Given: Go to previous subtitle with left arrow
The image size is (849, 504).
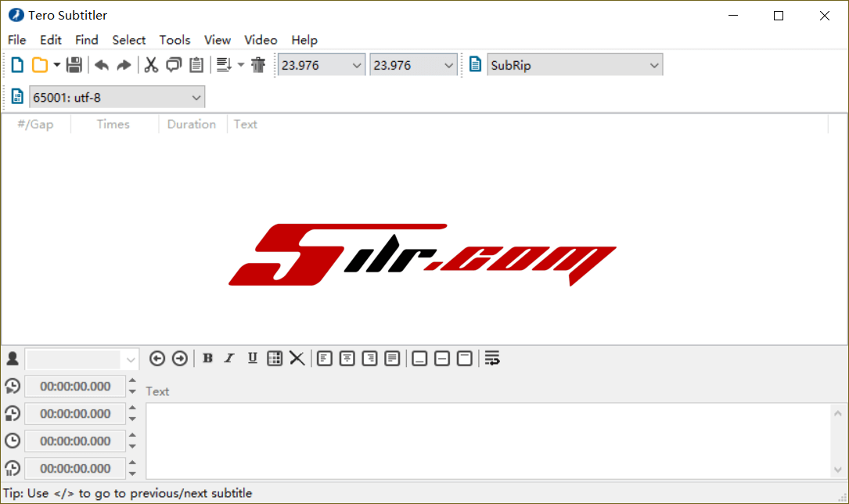Looking at the screenshot, I should [157, 358].
